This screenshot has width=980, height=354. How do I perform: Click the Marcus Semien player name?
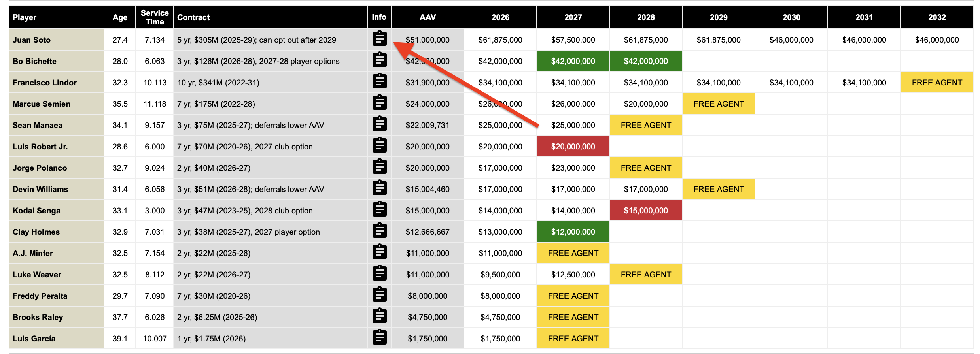coord(42,104)
